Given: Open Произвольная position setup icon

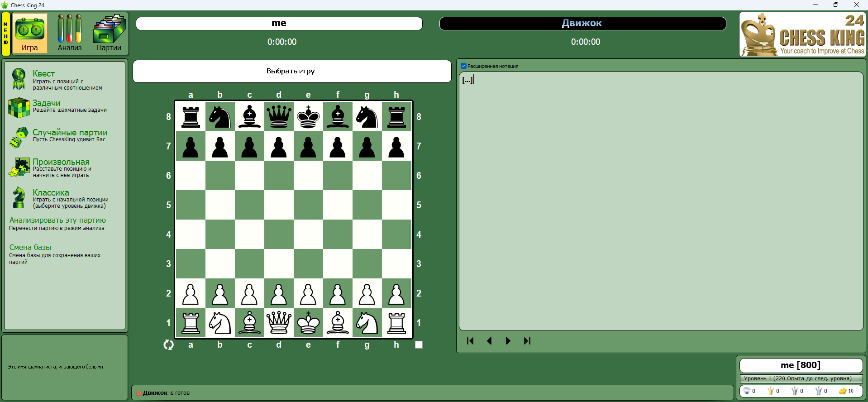Looking at the screenshot, I should [19, 167].
